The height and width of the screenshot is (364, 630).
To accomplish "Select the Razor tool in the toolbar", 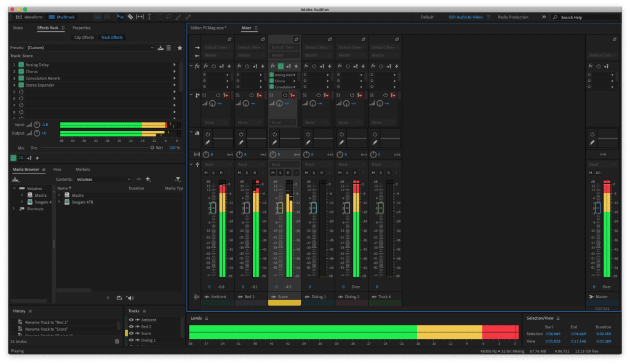I will tap(130, 17).
